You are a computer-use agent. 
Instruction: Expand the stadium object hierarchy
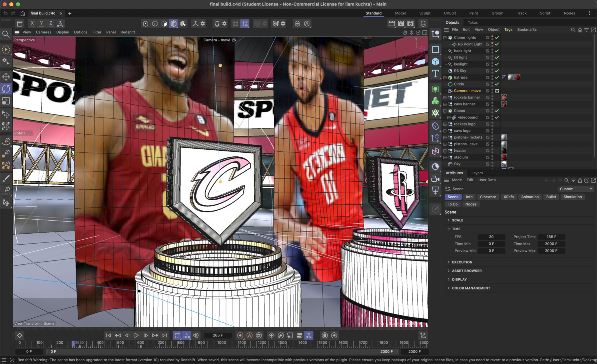(445, 157)
